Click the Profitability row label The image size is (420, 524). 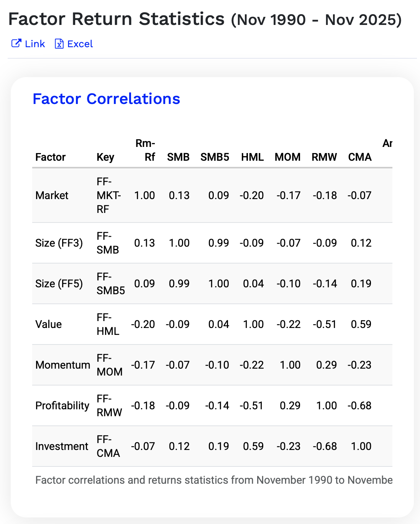[62, 405]
